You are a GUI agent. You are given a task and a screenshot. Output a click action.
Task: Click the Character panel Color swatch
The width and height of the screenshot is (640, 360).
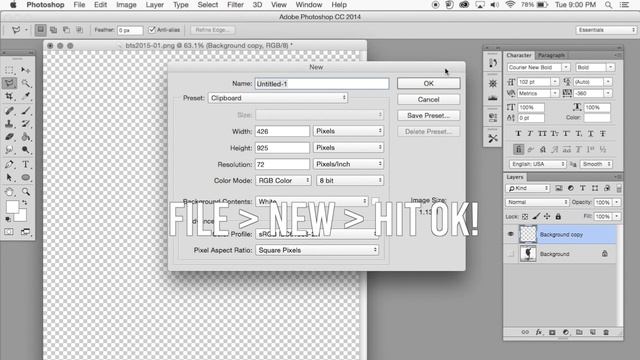[597, 118]
